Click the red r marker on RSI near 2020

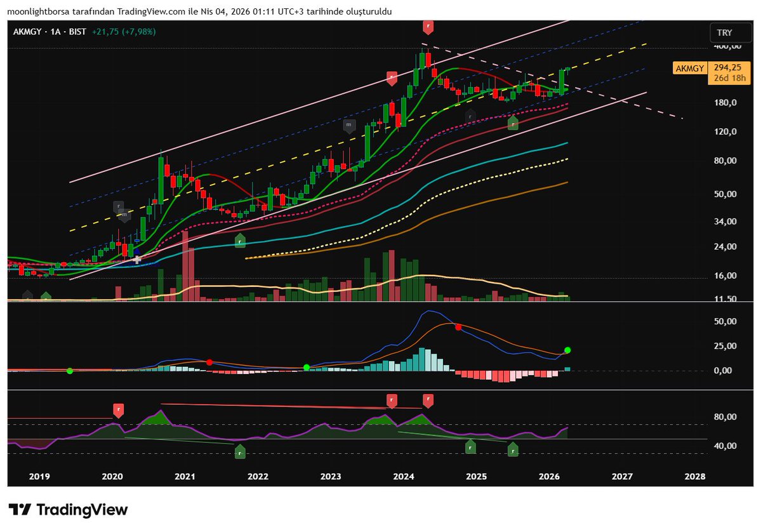(x=119, y=410)
